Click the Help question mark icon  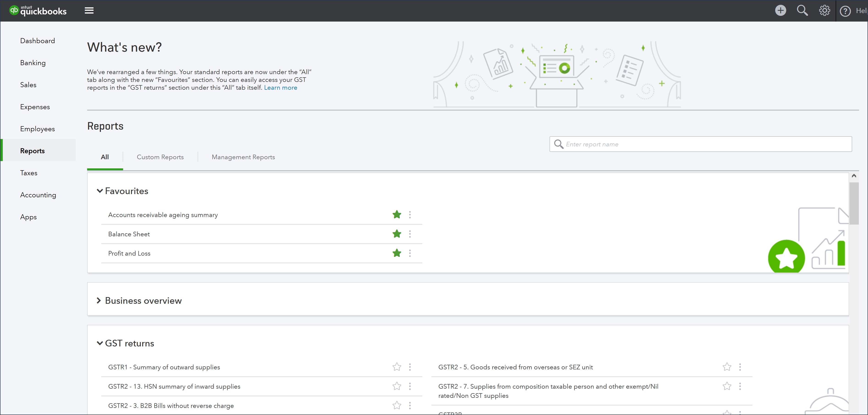(846, 11)
